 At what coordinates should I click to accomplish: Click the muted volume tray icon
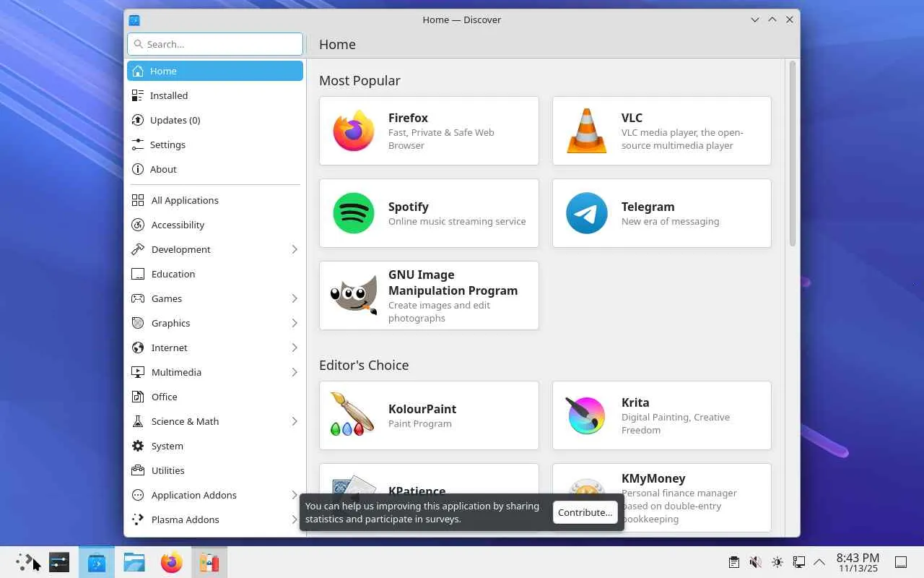click(755, 562)
